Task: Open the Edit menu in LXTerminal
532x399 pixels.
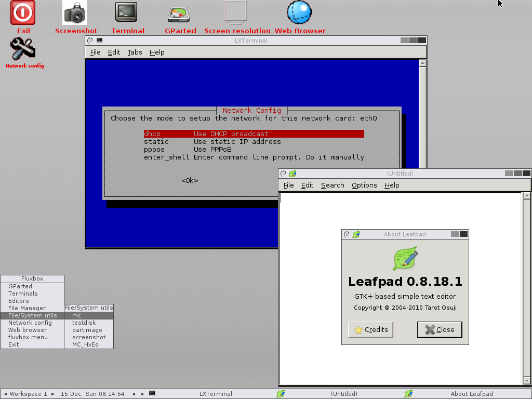Action: click(x=114, y=52)
